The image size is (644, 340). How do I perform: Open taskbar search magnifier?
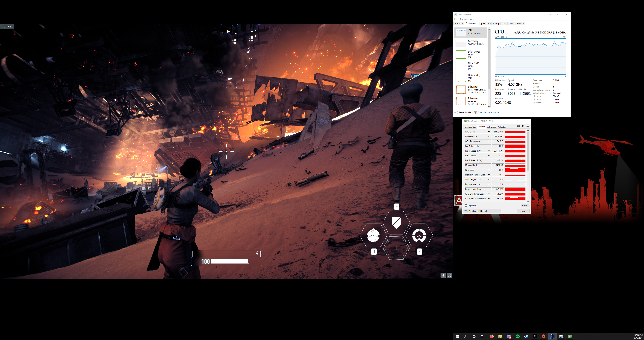(x=465, y=336)
